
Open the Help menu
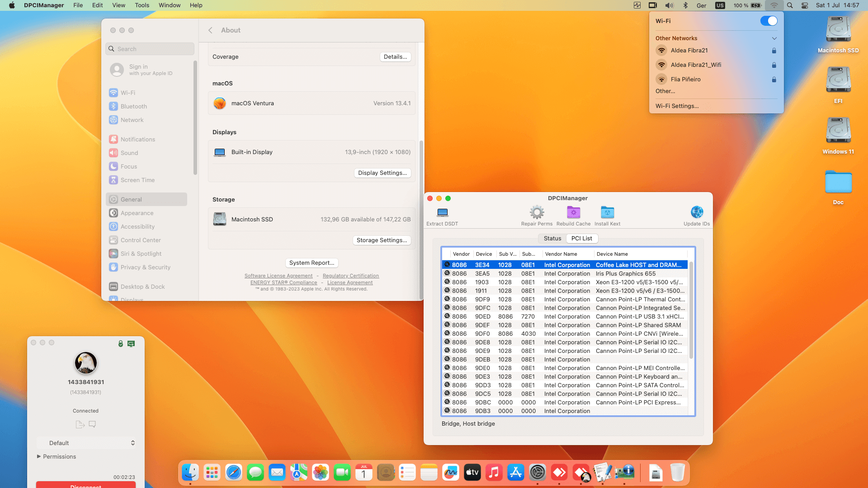click(x=196, y=5)
